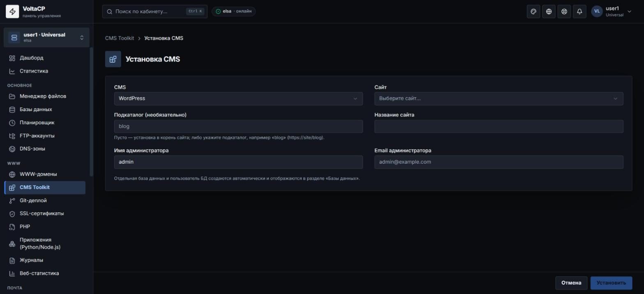Select CMS Toolkit in the sidebar
Image resolution: width=644 pixels, height=294 pixels.
45,187
